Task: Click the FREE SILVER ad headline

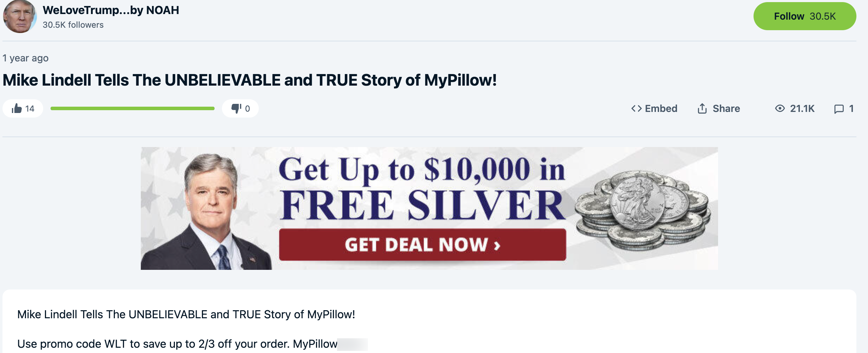Action: 421,205
